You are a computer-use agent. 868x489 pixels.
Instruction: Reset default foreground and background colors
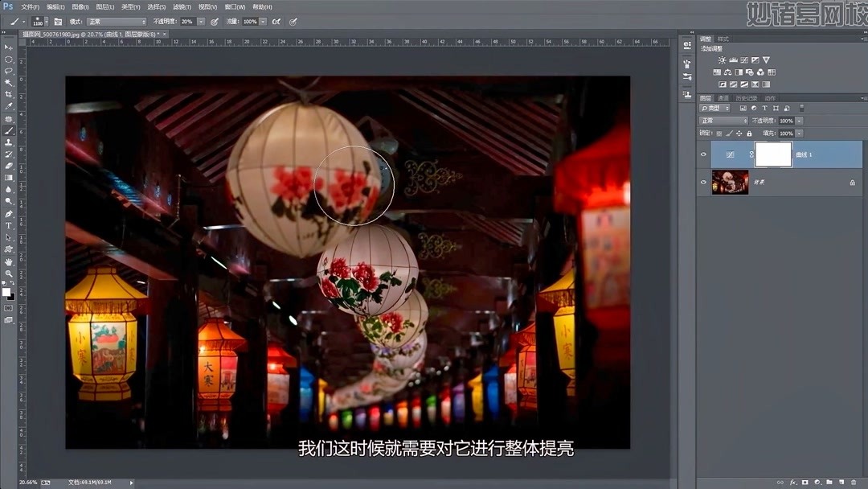[x=3, y=283]
